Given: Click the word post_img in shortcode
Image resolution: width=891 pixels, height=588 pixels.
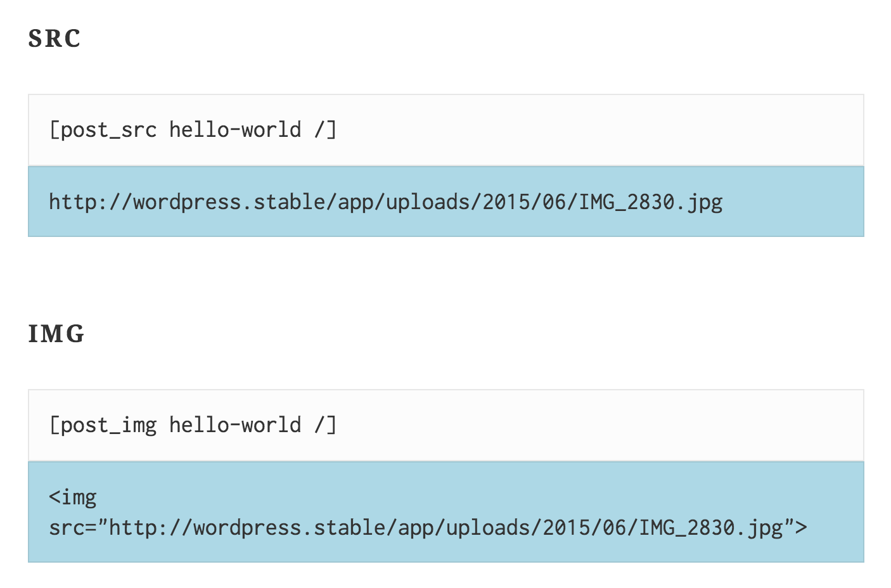Looking at the screenshot, I should pos(108,425).
